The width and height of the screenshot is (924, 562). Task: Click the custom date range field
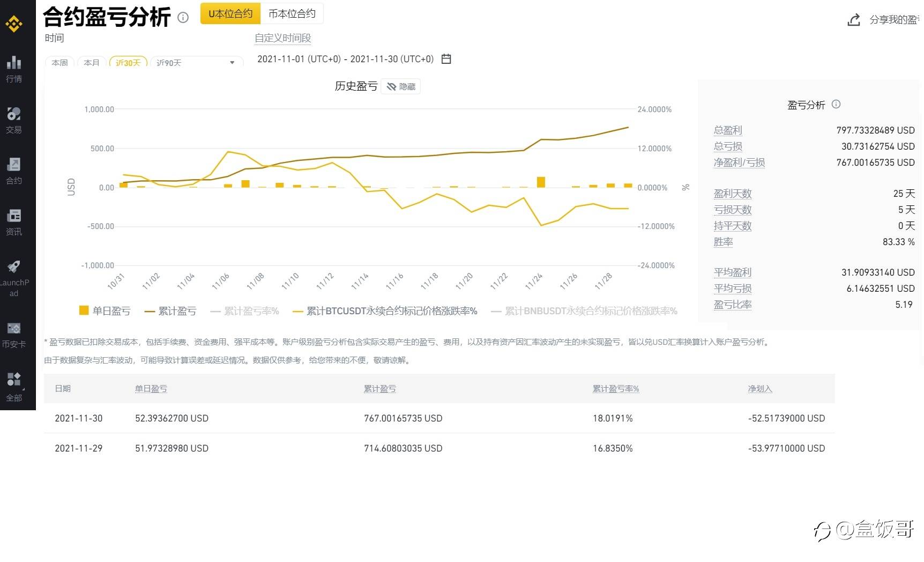click(x=345, y=59)
